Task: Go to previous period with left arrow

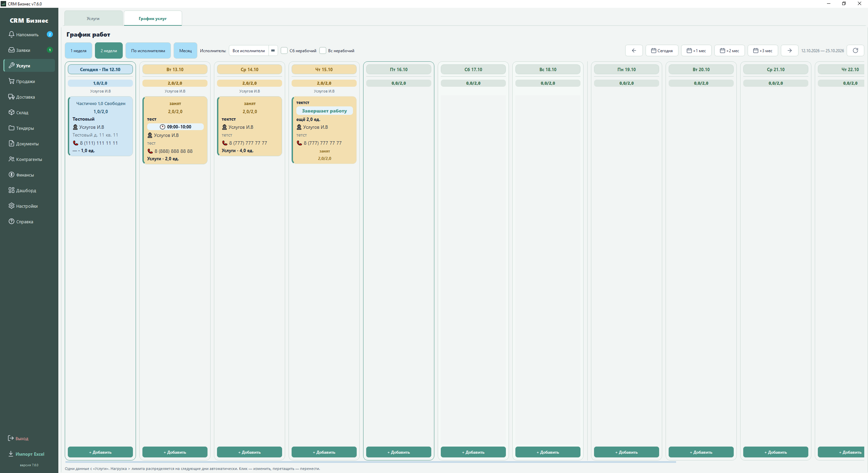Action: pyautogui.click(x=634, y=50)
